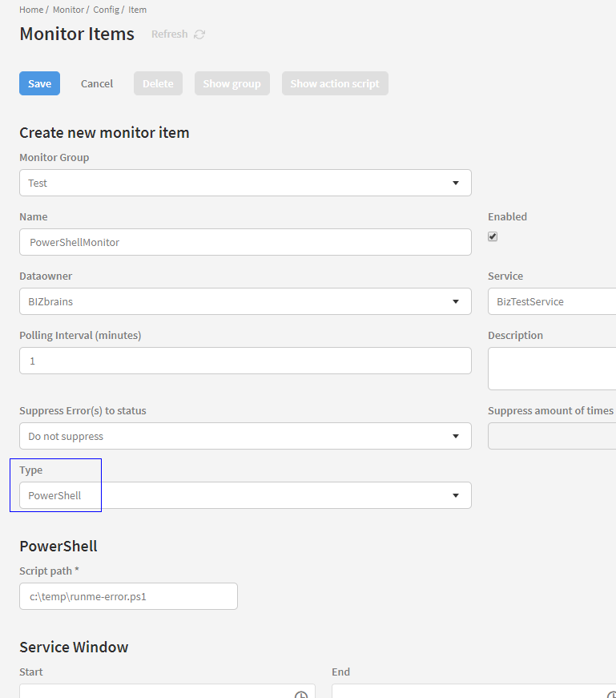Open the Suppress Error(s) to status dropdown
The width and height of the screenshot is (616, 698).
[x=245, y=436]
